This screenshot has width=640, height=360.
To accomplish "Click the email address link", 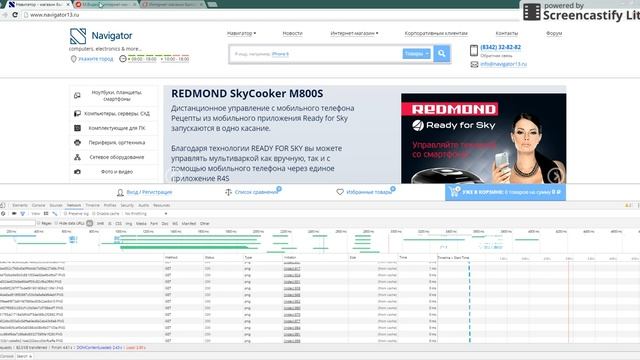I will click(504, 64).
